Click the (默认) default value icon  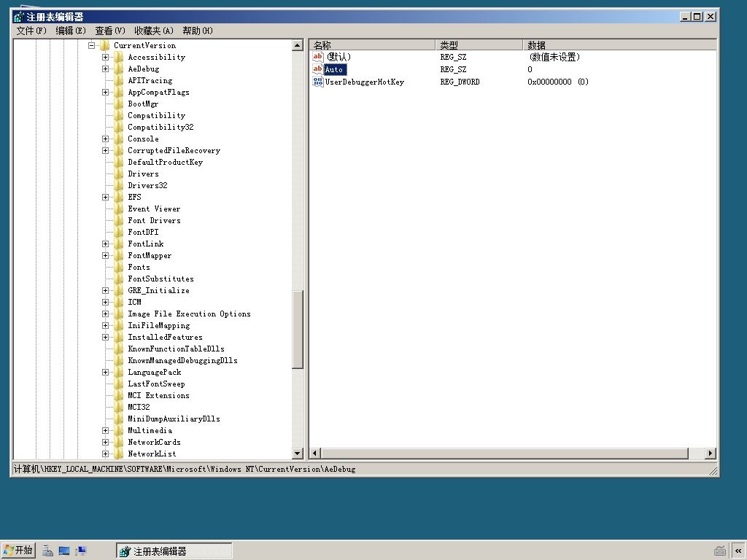click(318, 57)
